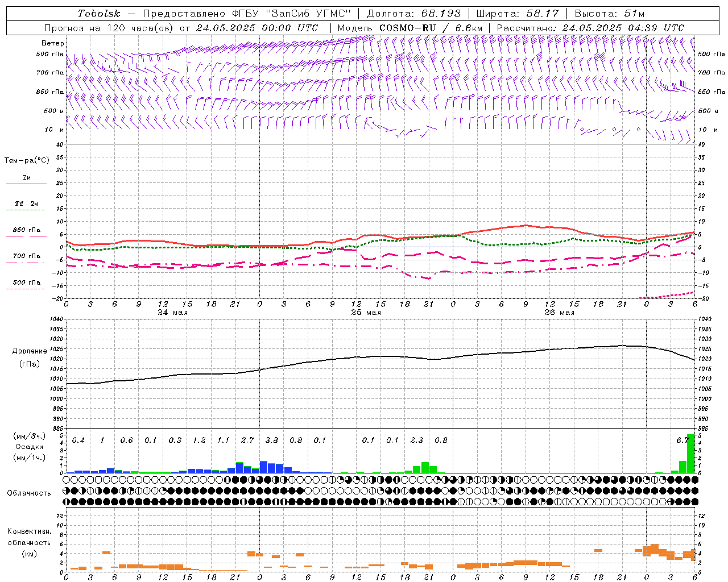Click the "700 гПа" entry in the temperature legend
Viewport: 728px width, 582px height.
click(26, 256)
